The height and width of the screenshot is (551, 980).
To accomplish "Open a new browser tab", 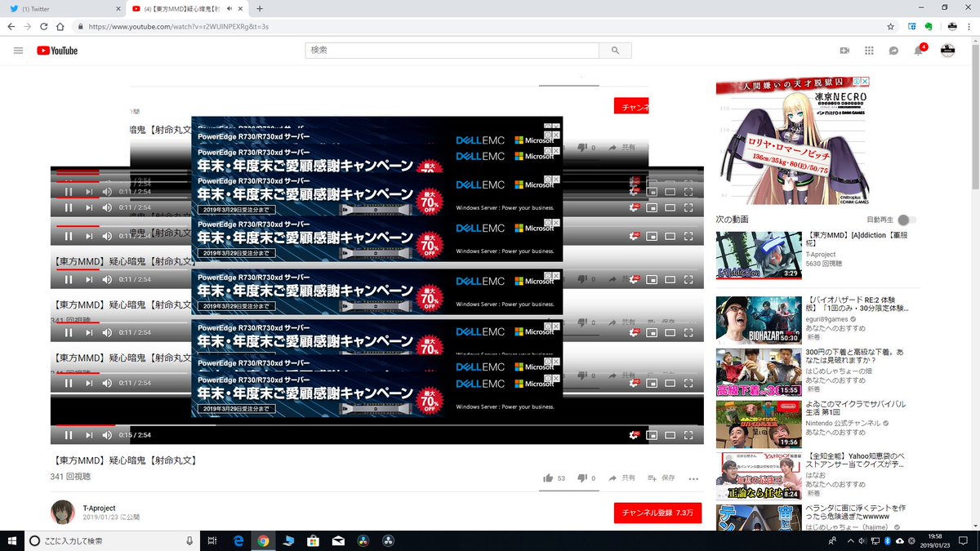I will coord(260,8).
